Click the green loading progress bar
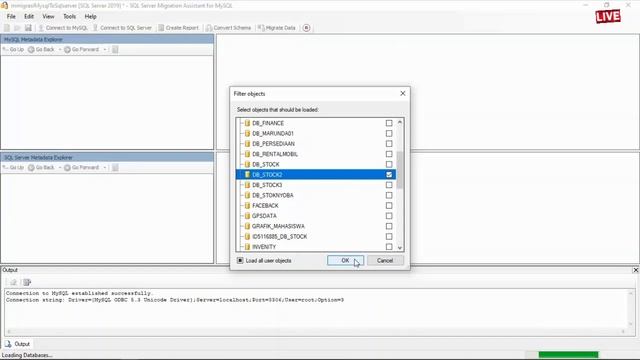The width and height of the screenshot is (640, 360). (568, 355)
